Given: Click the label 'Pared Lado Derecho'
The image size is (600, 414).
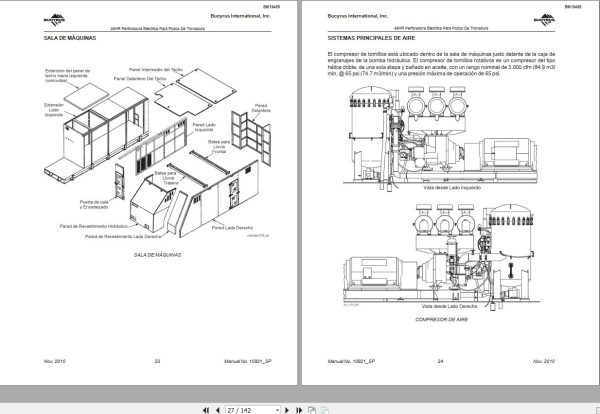Looking at the screenshot, I should point(232,228).
